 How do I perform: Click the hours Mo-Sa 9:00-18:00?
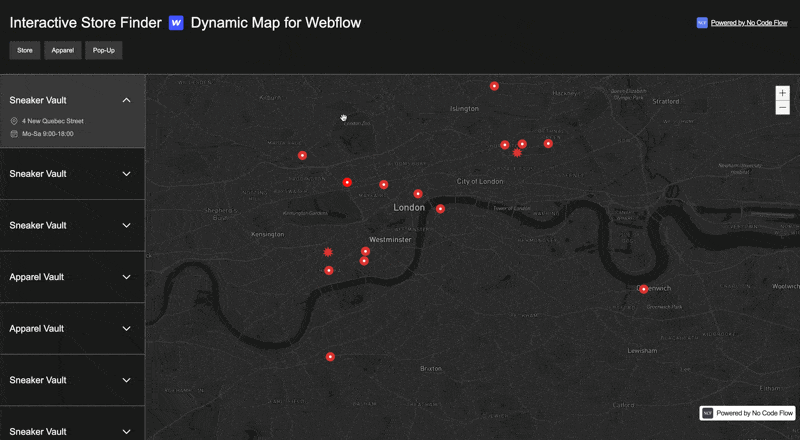click(47, 134)
